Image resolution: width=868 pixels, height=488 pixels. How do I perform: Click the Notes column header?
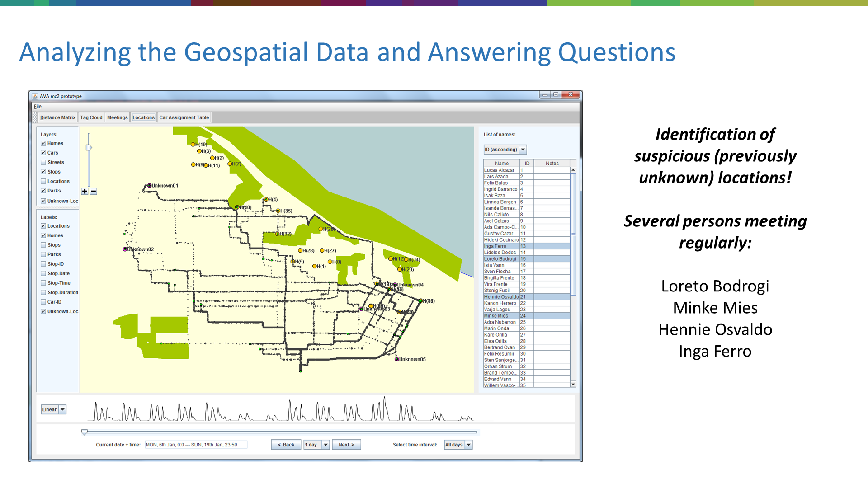tap(552, 164)
